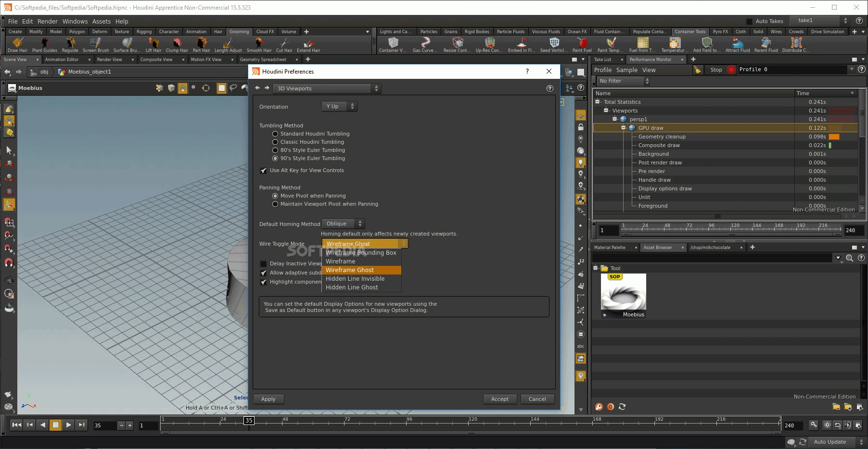Open the Render menu
Screen dimensions: 868x449
click(47, 21)
